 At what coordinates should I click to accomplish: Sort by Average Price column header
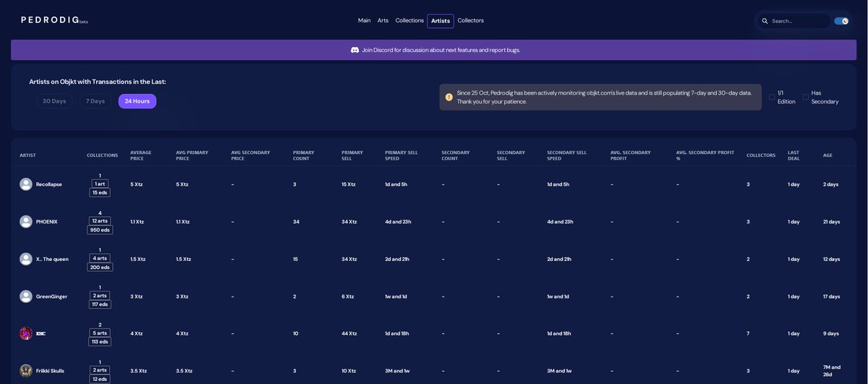pyautogui.click(x=141, y=155)
